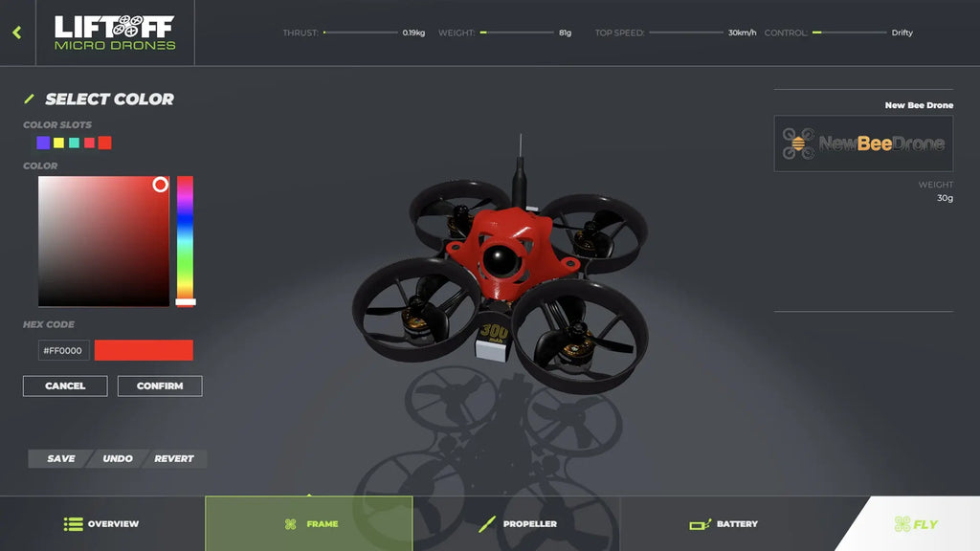Select the Frame propeller icon in the bottom bar

click(x=288, y=524)
